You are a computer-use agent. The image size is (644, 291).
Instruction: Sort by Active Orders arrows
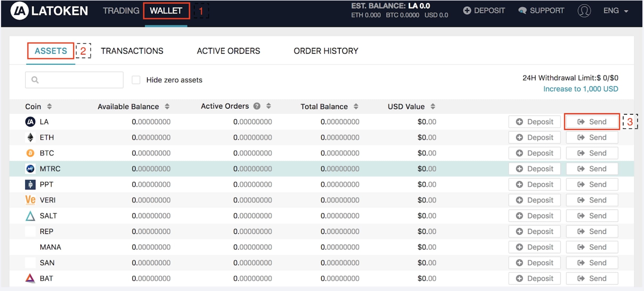point(268,106)
